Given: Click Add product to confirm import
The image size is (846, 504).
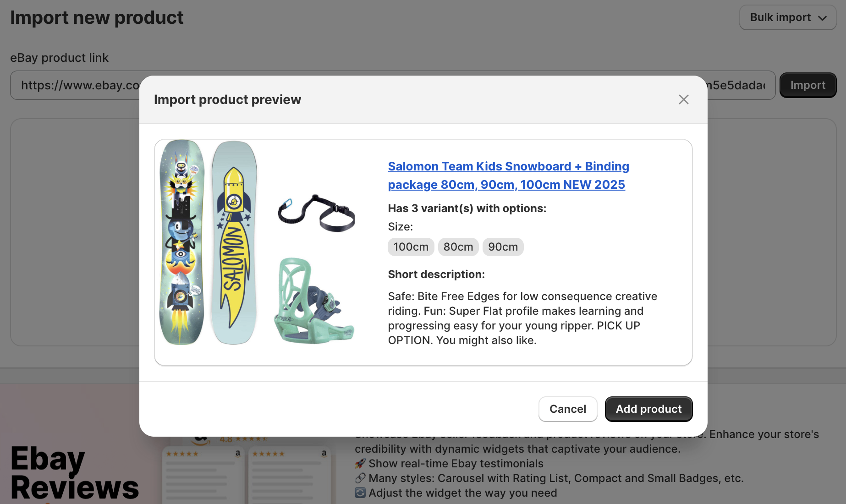Looking at the screenshot, I should pyautogui.click(x=648, y=409).
